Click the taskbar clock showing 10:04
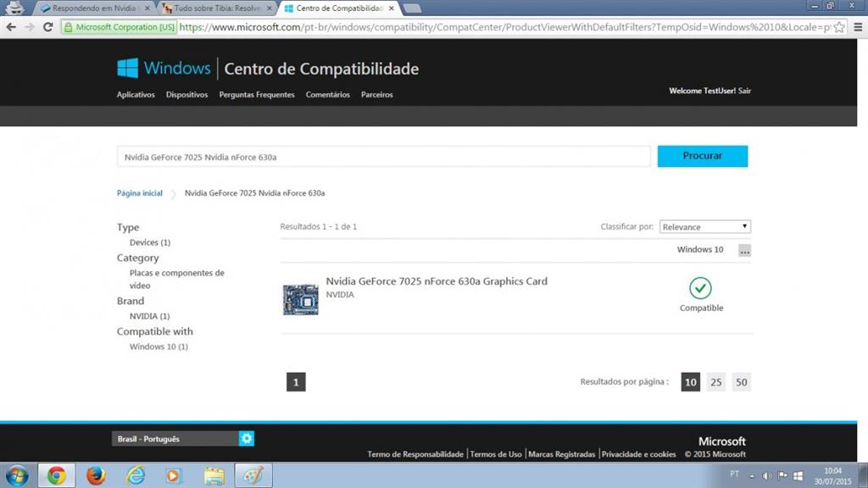 click(832, 476)
